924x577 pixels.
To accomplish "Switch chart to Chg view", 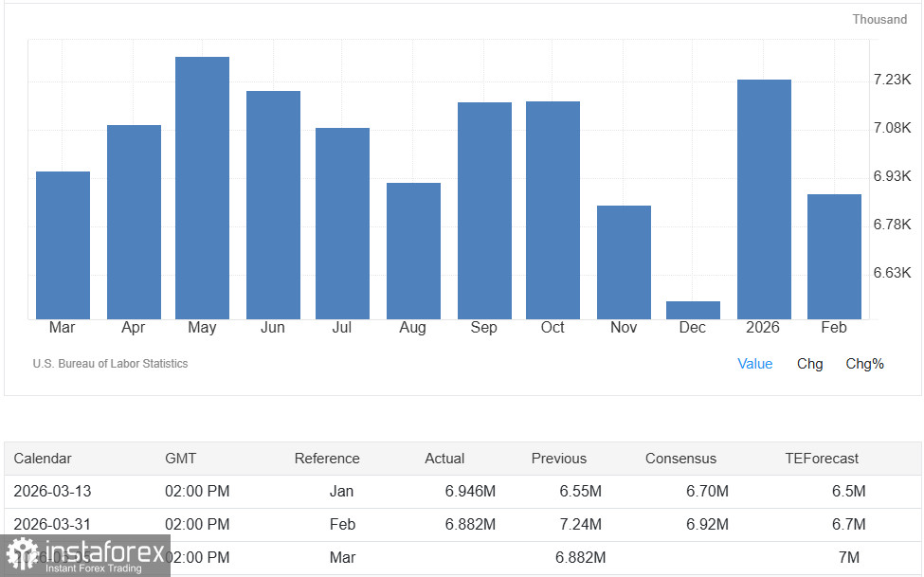I will (x=809, y=364).
